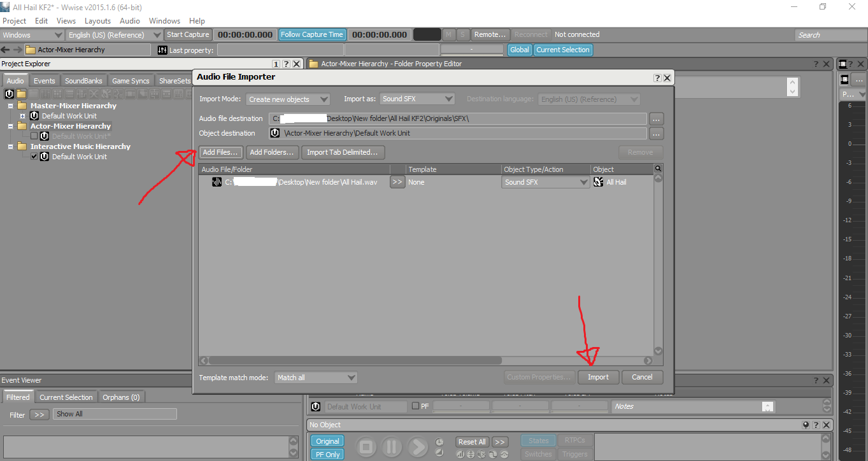Image resolution: width=868 pixels, height=461 pixels.
Task: Click the Pause transport button
Action: pyautogui.click(x=392, y=447)
